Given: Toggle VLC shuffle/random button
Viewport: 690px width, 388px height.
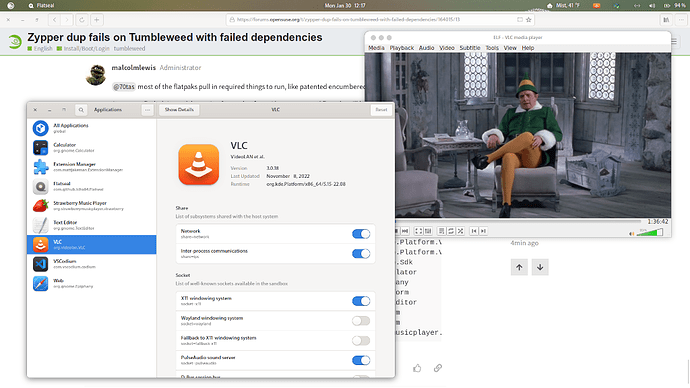Looking at the screenshot, I should point(460,231).
